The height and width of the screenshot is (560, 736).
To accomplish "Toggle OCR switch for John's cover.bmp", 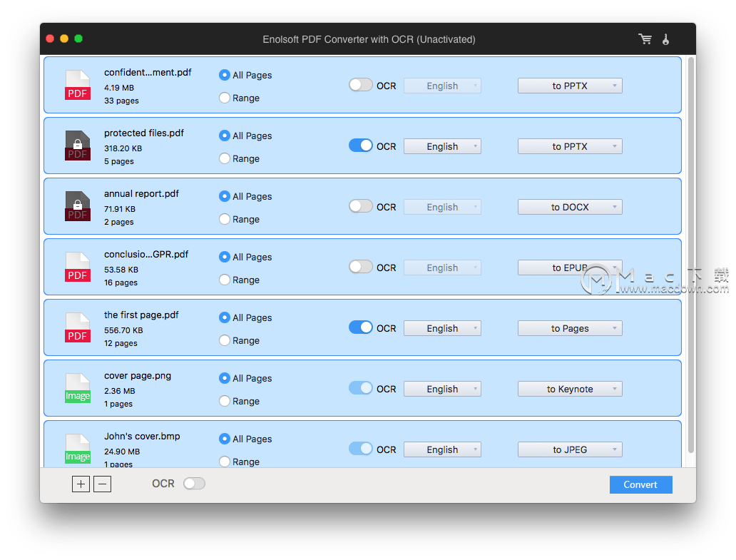I will 360,448.
